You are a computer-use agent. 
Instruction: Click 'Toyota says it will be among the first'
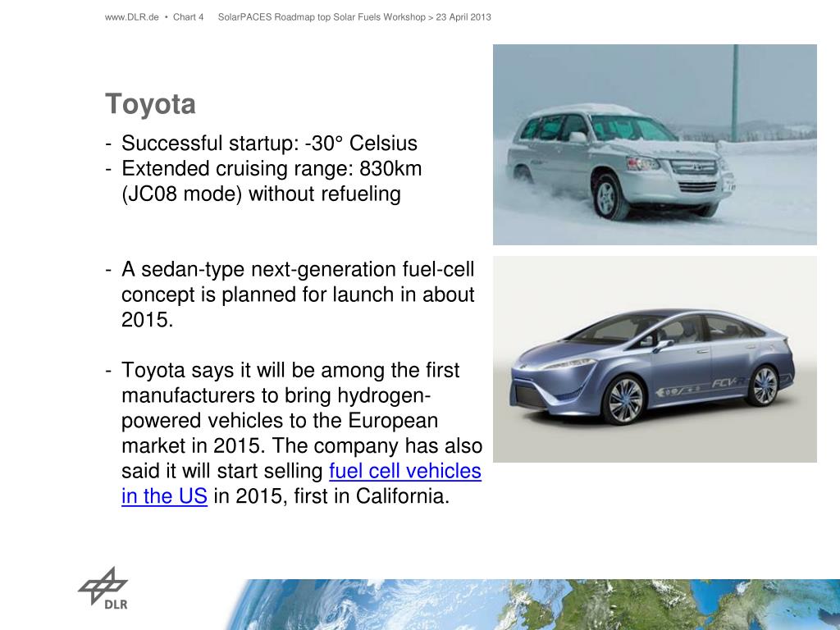click(290, 370)
